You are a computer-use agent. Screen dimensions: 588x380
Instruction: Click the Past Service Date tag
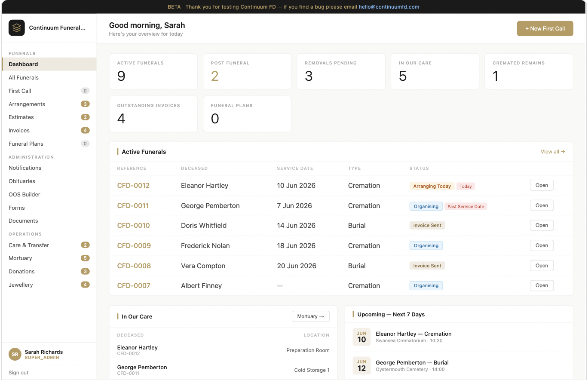[x=465, y=206]
